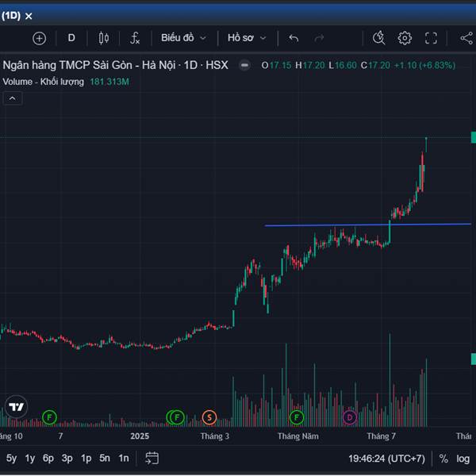
Task: Click the Tháng Năm axis label
Action: (298, 436)
